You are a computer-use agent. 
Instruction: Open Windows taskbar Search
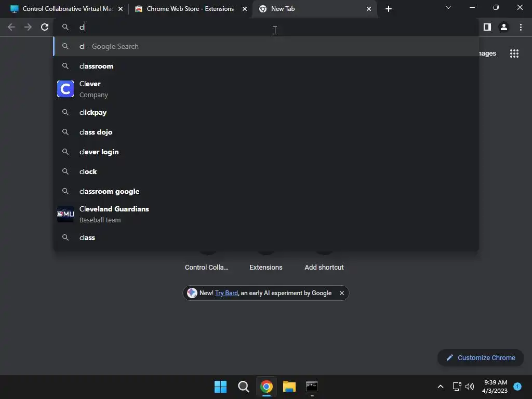pos(243,387)
